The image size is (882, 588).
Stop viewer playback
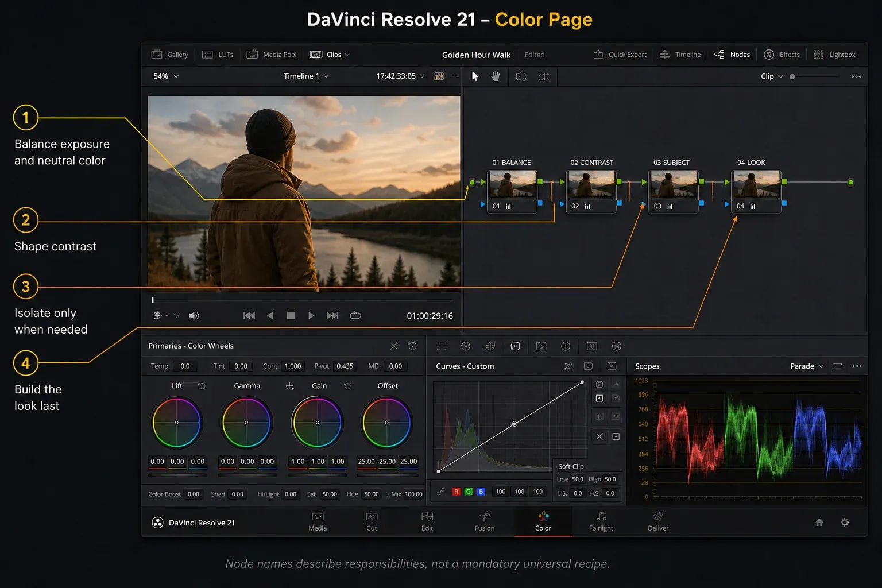291,316
